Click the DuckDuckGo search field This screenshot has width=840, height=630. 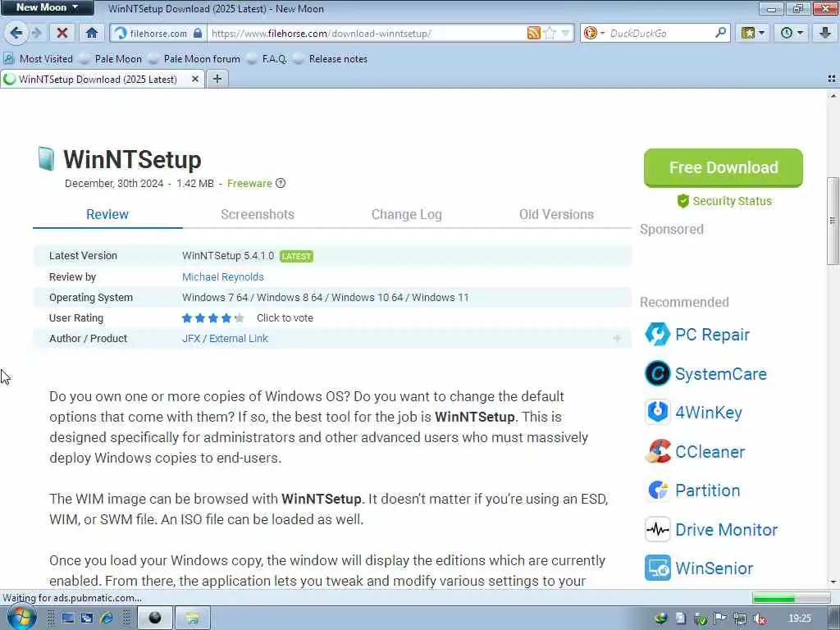(659, 33)
